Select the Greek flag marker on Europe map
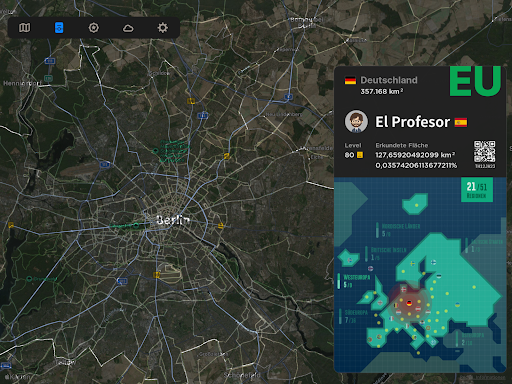Viewport: 512px width, 384px height. [433, 342]
